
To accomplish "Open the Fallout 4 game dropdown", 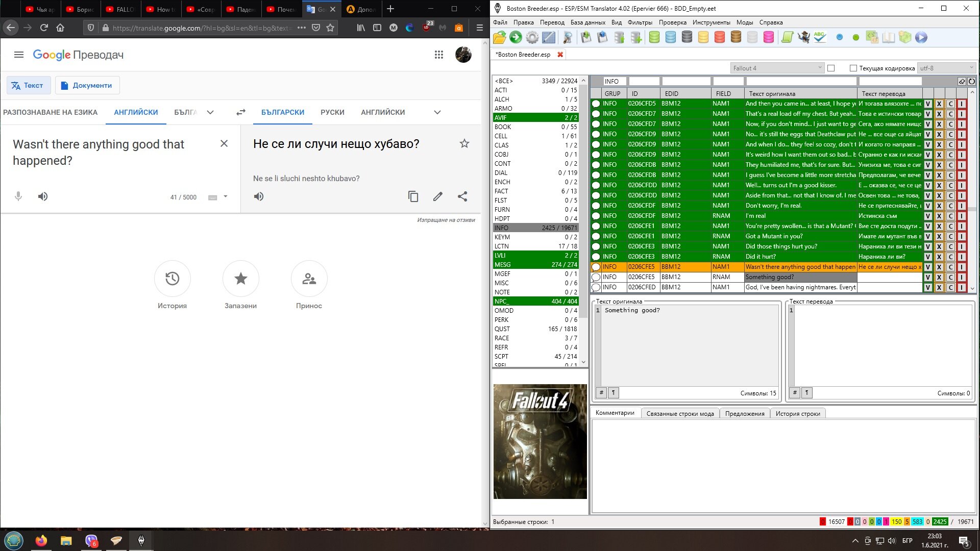I will [x=776, y=68].
